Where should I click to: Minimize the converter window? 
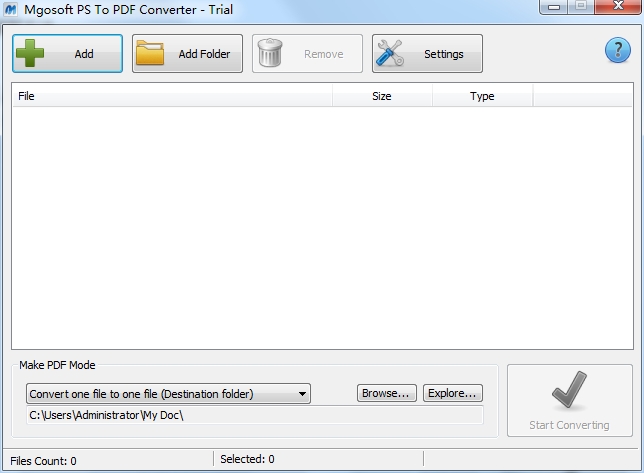click(x=554, y=7)
